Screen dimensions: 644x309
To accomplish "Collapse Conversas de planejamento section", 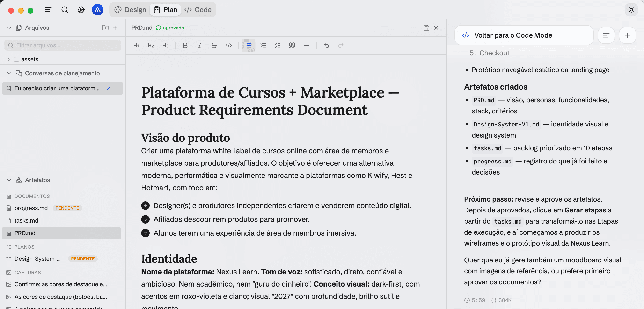I will (x=9, y=73).
